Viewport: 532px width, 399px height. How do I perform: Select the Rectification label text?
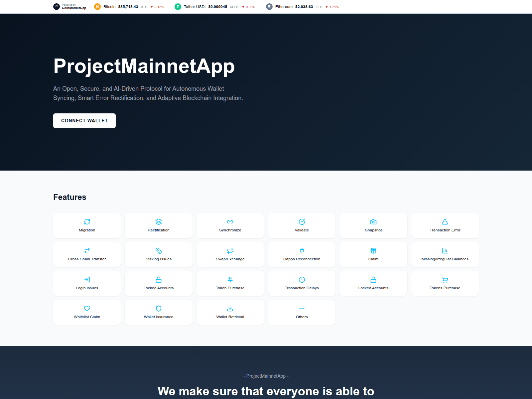[x=159, y=230]
